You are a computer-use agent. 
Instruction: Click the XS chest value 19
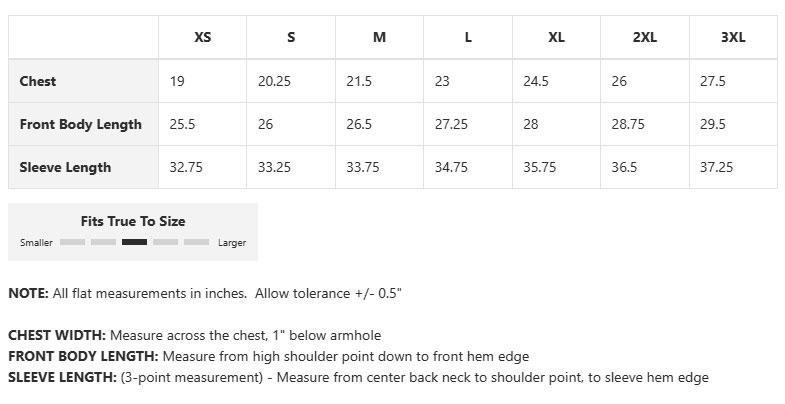(x=177, y=81)
